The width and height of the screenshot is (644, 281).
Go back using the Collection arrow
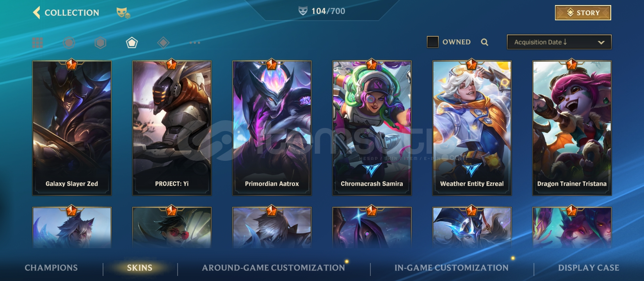coord(36,12)
